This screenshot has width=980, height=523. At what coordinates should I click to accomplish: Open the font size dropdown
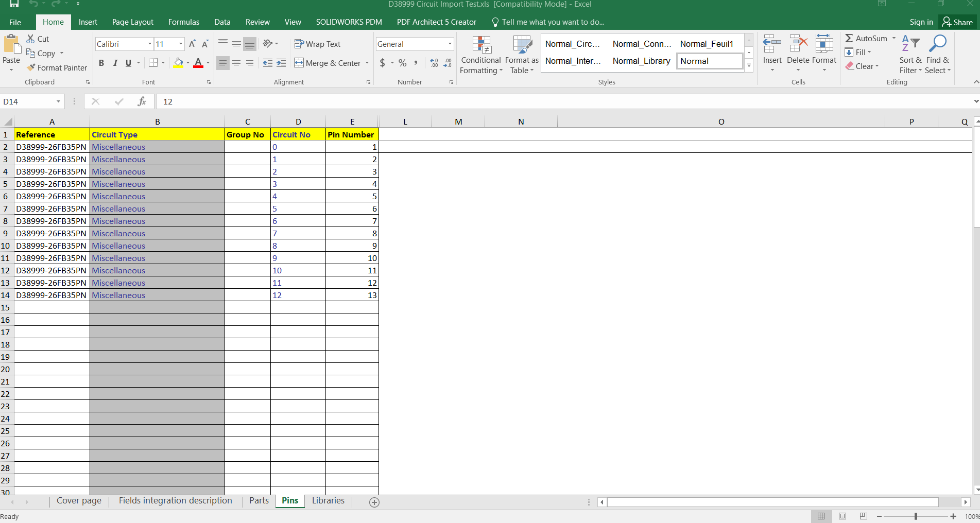(x=181, y=44)
